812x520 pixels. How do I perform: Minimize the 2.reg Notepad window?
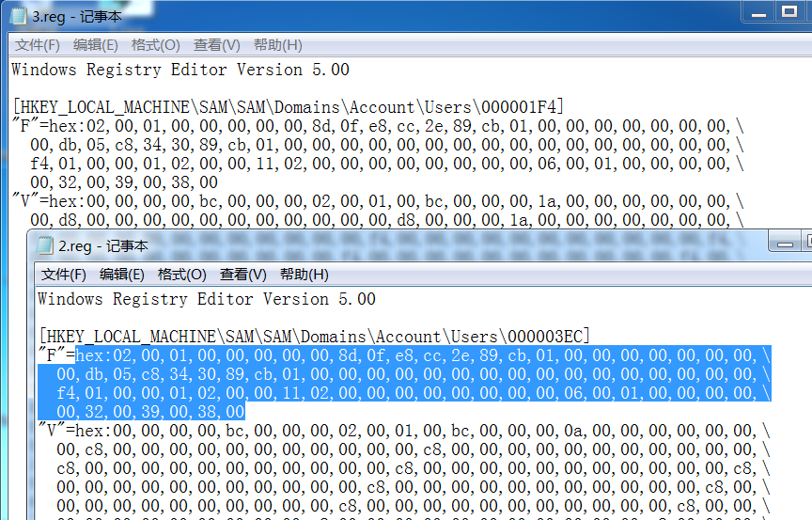[785, 243]
